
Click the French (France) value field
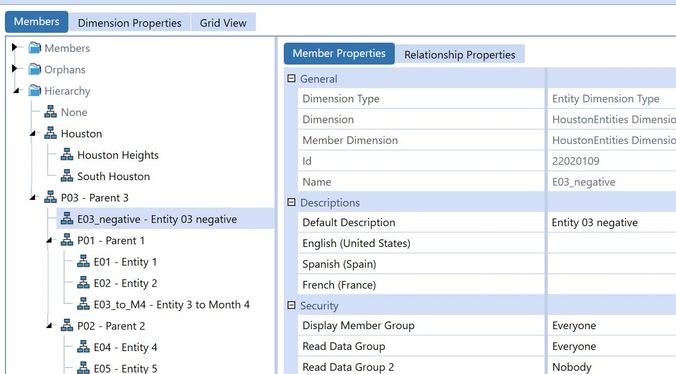click(612, 284)
